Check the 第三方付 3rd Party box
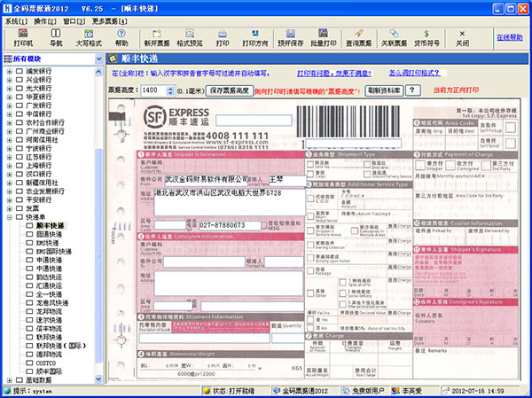532x398 pixels. [x=486, y=165]
